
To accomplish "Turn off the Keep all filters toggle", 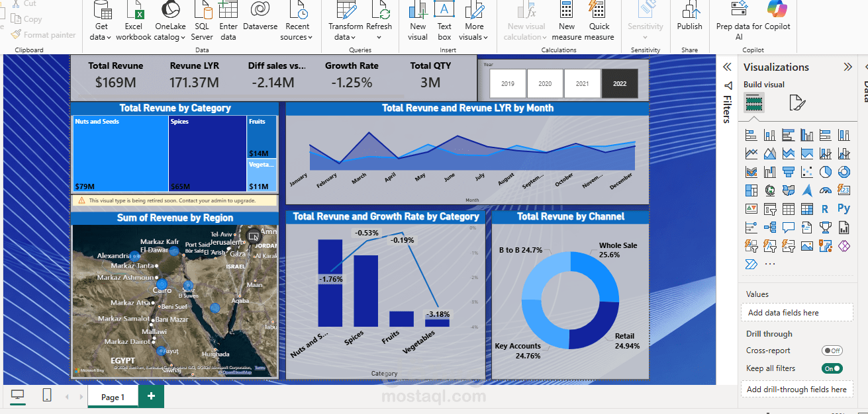I will coord(832,368).
